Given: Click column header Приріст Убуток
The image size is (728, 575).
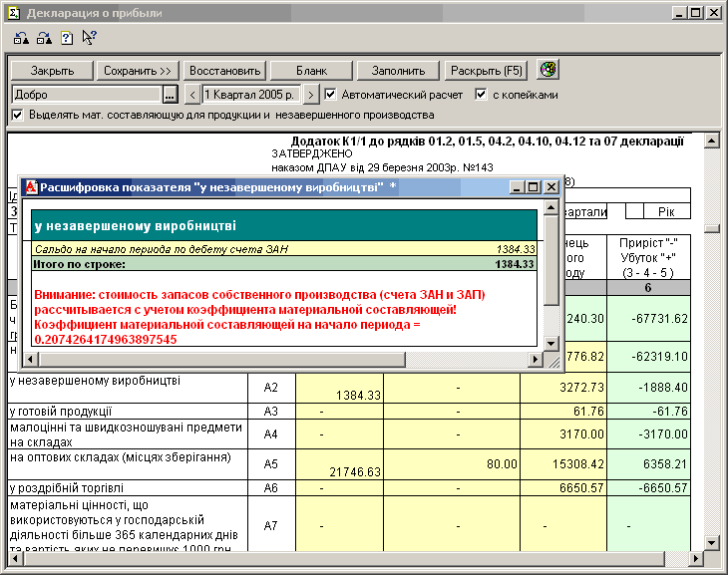Looking at the screenshot, I should 648,257.
